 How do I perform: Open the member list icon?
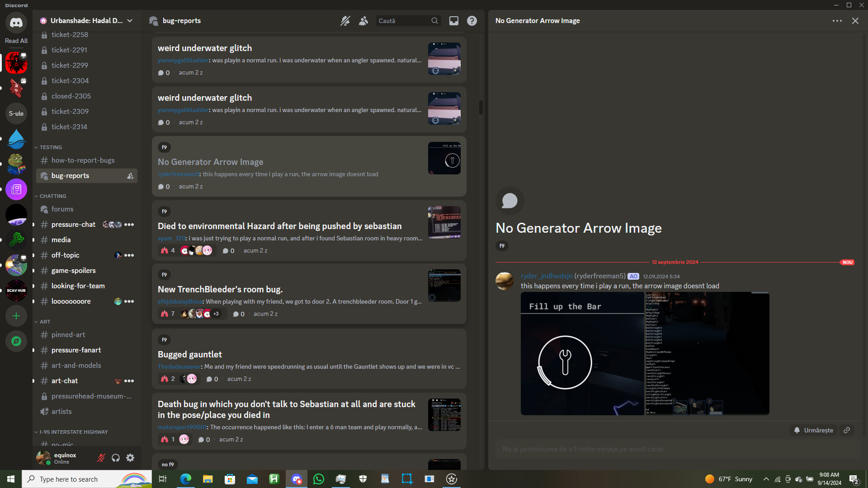[363, 21]
